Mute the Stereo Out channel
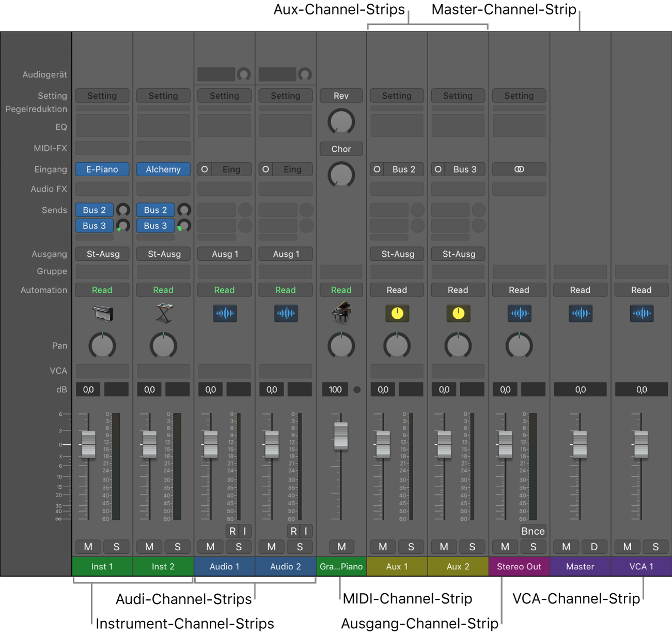Viewport: 672px width, 635px height. pyautogui.click(x=505, y=547)
